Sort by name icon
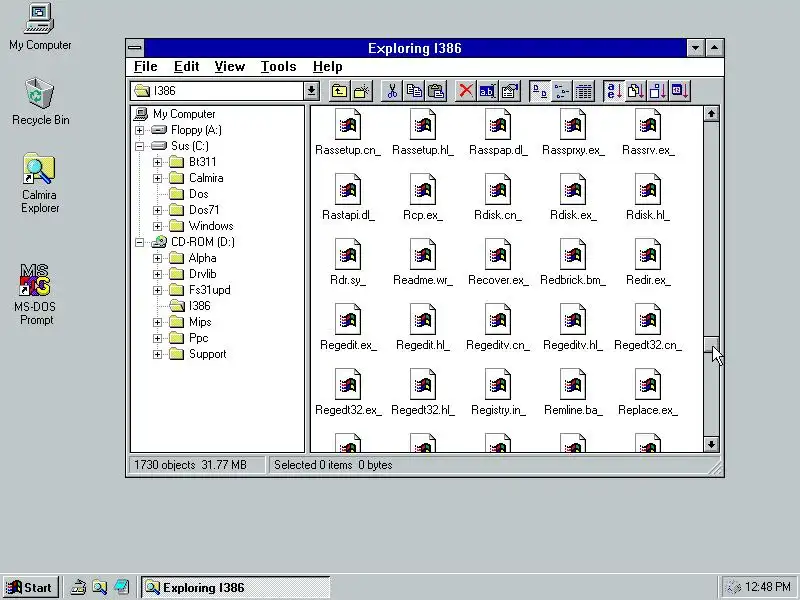Screen dimensions: 800x600 tap(614, 91)
